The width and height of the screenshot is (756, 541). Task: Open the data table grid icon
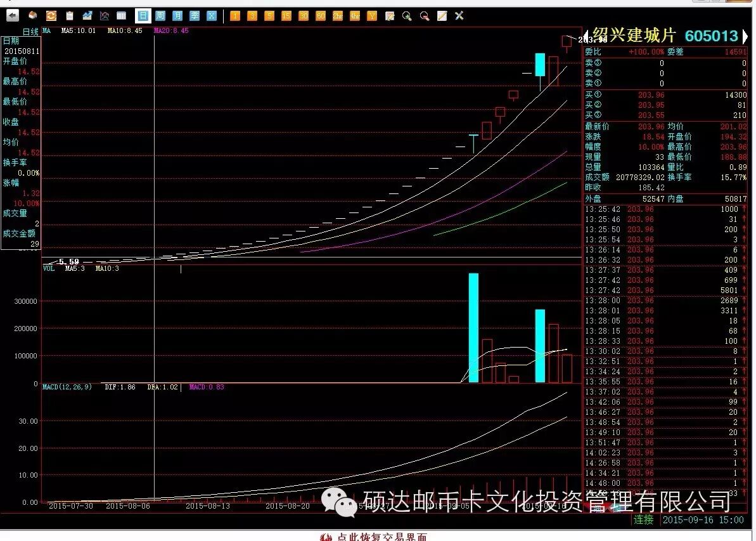(x=122, y=16)
